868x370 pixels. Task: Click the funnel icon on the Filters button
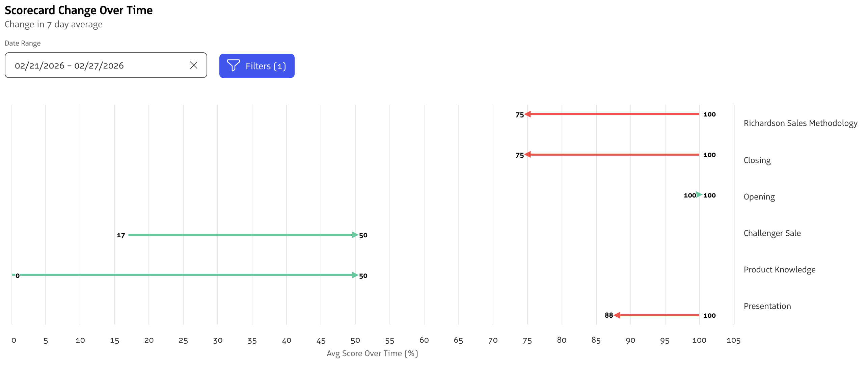(x=234, y=66)
